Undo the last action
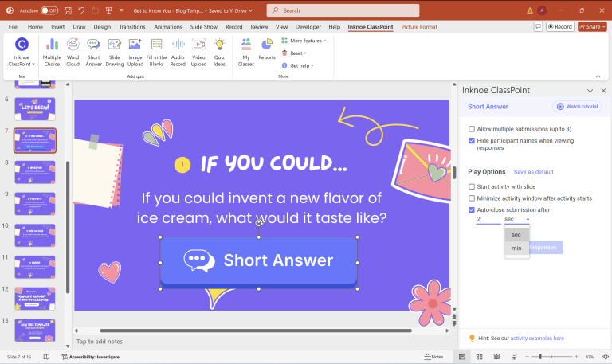Image resolution: width=612 pixels, height=364 pixels. point(81,10)
